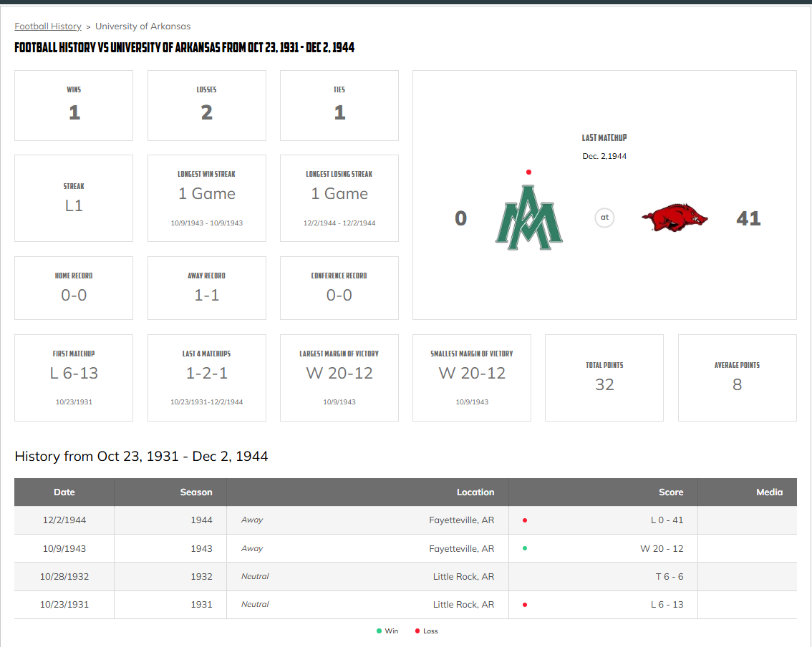The height and width of the screenshot is (647, 812).
Task: Click the Longest Losing Streak card
Action: click(339, 198)
